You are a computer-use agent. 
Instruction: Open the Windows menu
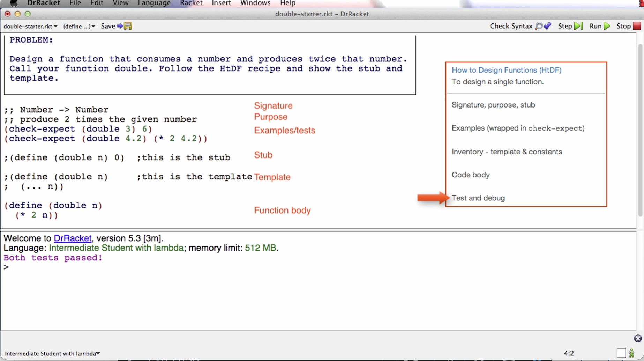255,3
